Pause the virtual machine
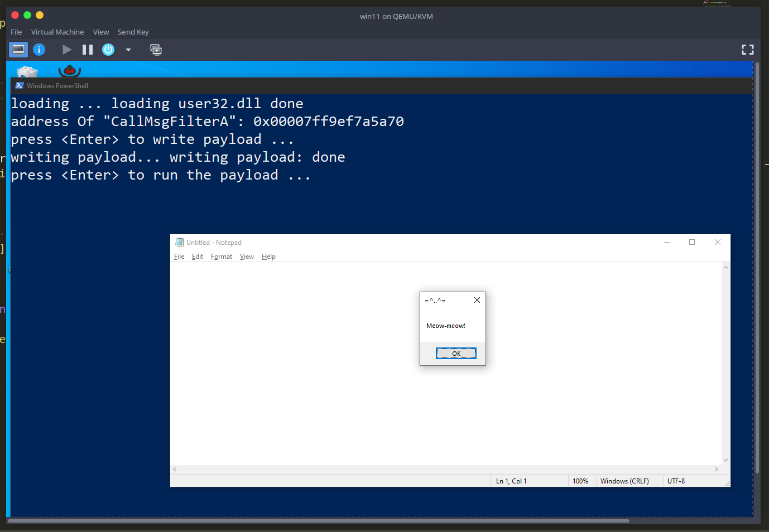The width and height of the screenshot is (769, 532). tap(88, 50)
